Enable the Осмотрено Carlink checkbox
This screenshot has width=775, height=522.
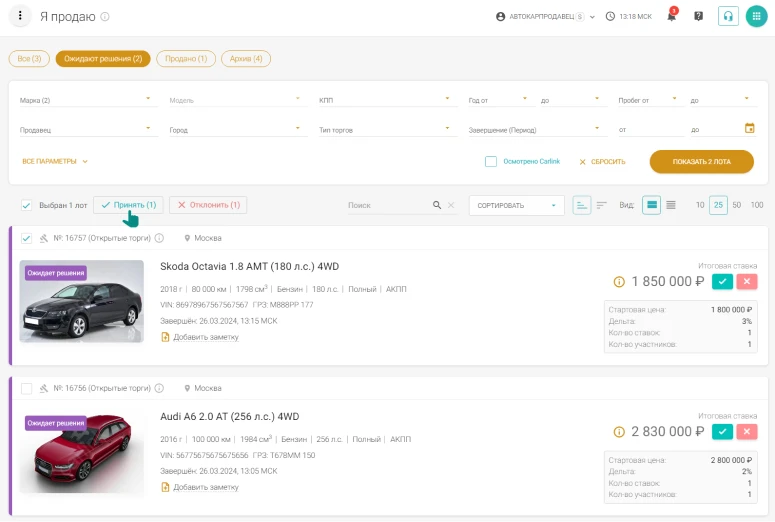click(491, 161)
